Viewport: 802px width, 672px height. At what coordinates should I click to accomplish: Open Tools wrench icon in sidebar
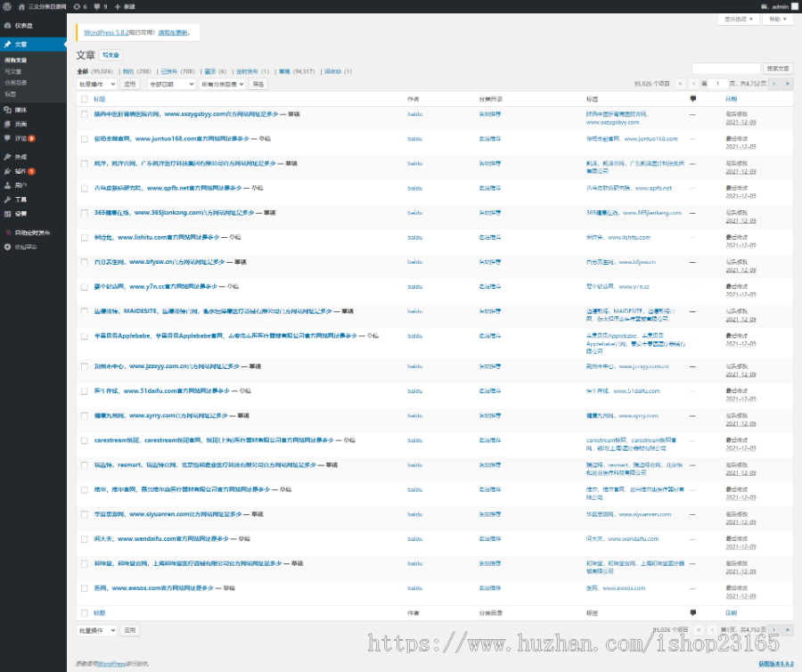coord(7,200)
